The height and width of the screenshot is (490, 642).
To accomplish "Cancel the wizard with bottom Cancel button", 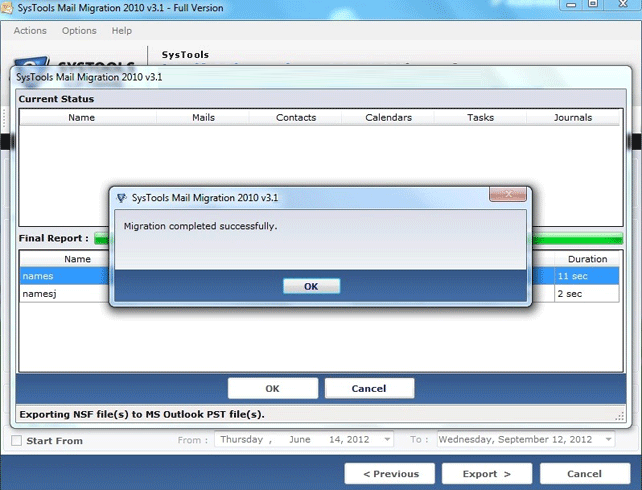I will 585,474.
